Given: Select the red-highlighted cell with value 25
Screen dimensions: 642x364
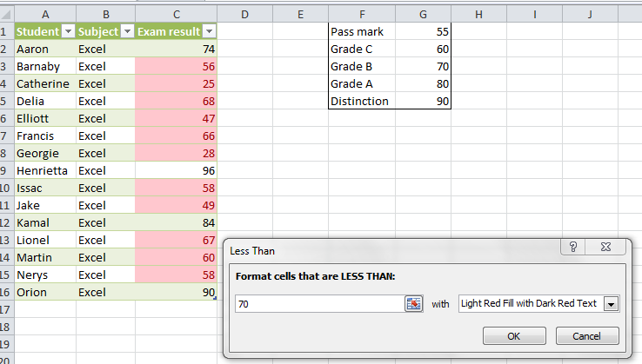Looking at the screenshot, I should (176, 83).
